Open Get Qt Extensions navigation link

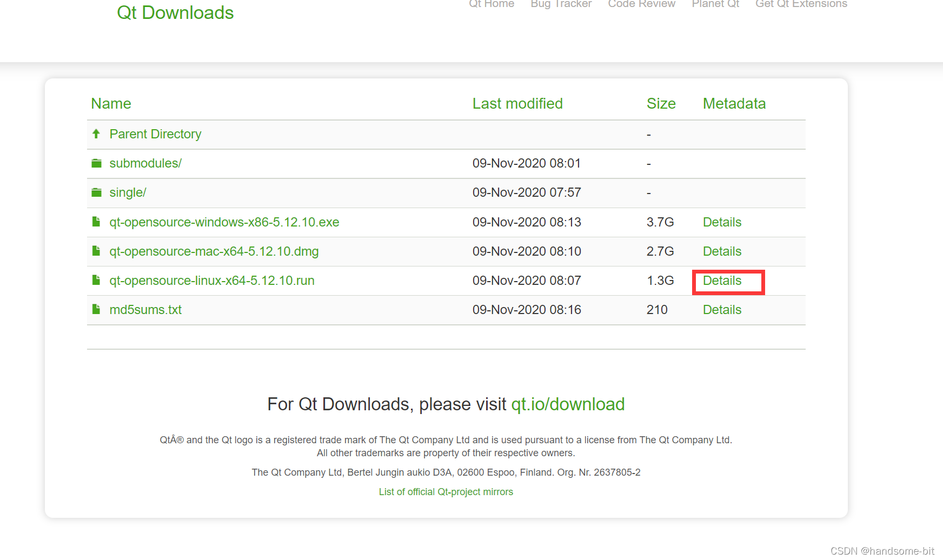point(801,4)
